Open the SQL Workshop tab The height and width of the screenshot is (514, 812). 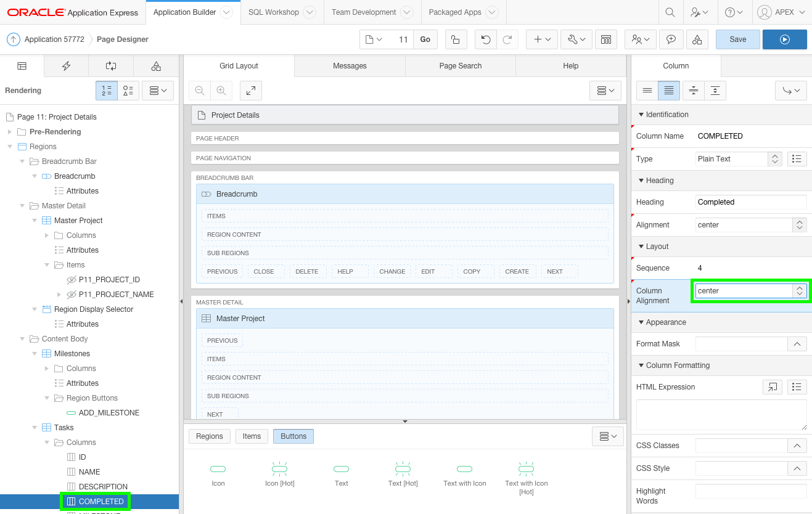click(x=274, y=12)
